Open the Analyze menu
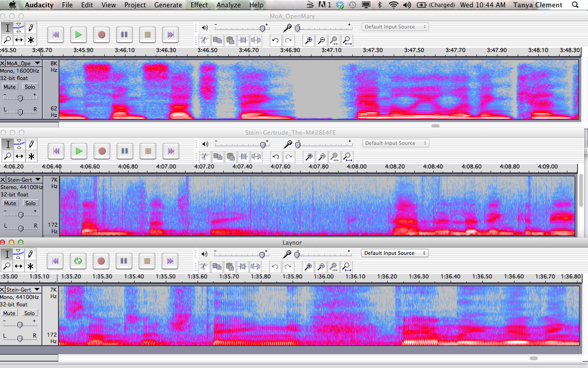Viewport: 588px width, 368px height. [228, 5]
